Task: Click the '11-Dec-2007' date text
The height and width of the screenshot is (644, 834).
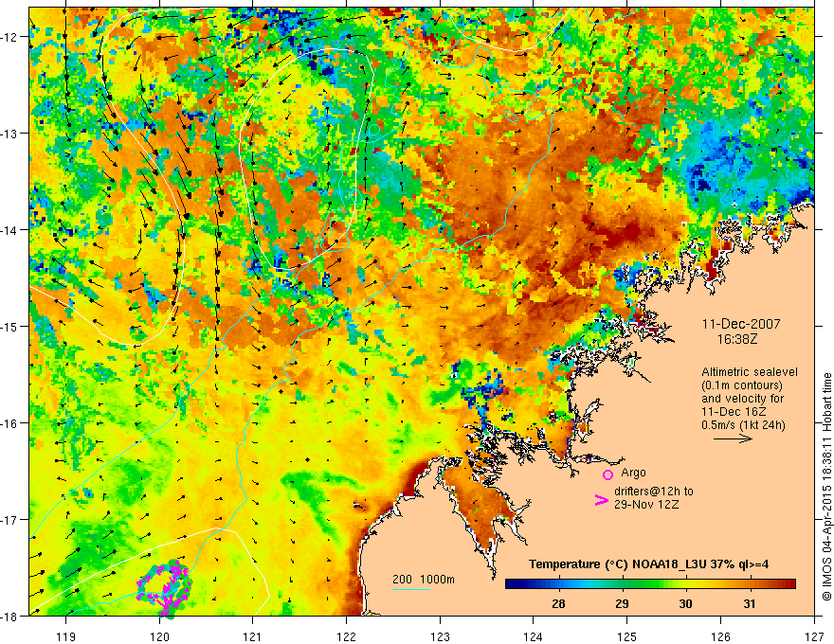Action: pos(741,324)
